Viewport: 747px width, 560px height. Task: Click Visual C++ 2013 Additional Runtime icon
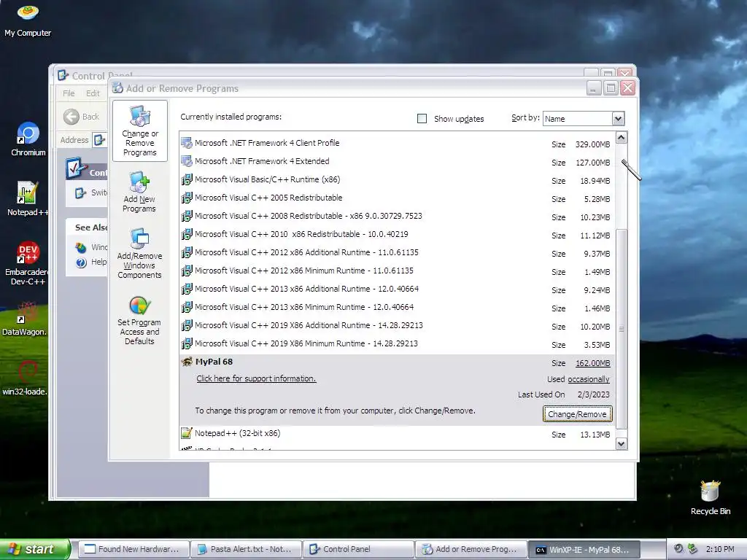187,289
